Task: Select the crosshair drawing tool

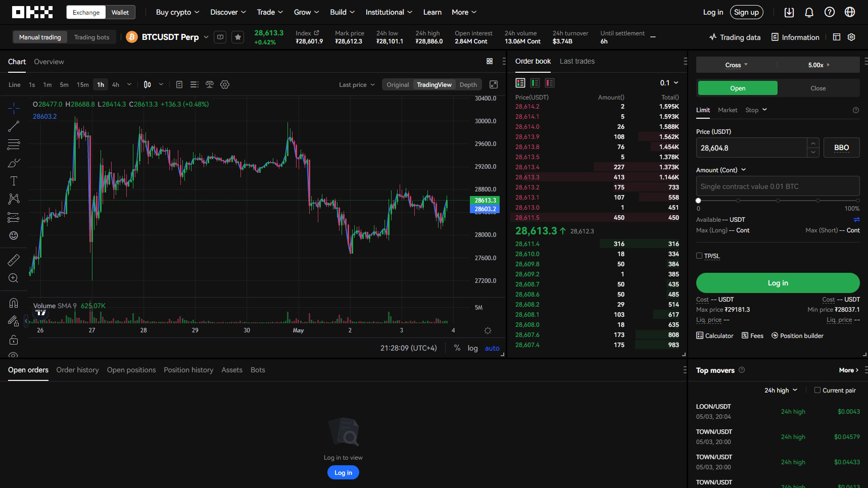Action: 14,108
